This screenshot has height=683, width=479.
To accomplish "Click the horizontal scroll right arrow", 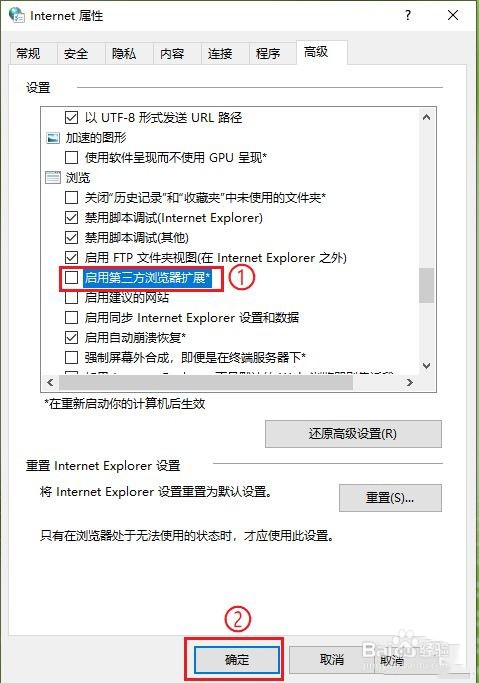I will [409, 382].
